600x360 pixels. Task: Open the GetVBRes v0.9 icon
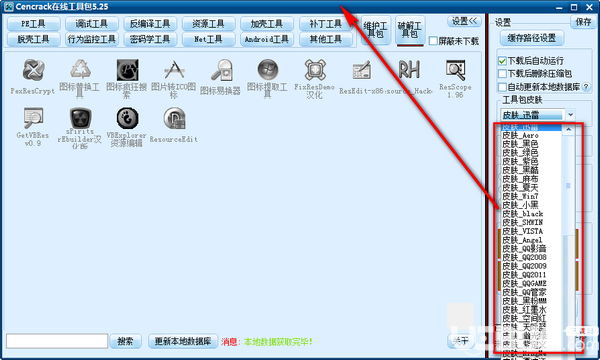tap(33, 118)
